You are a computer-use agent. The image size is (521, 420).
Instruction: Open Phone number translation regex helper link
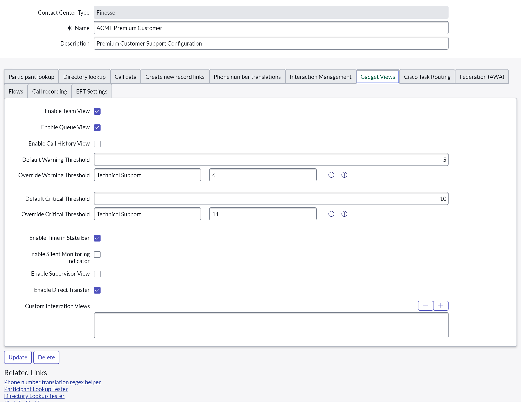pos(52,382)
